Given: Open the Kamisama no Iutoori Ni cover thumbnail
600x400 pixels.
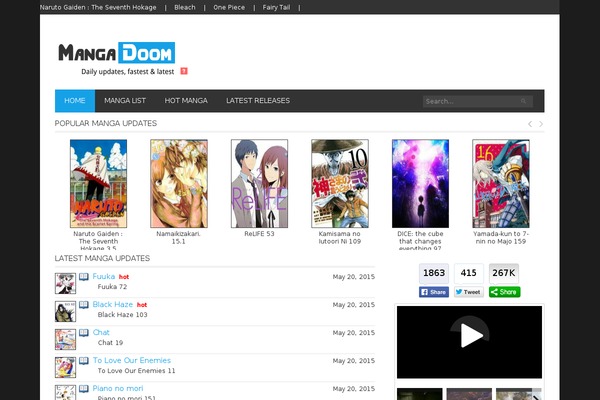Looking at the screenshot, I should (340, 184).
